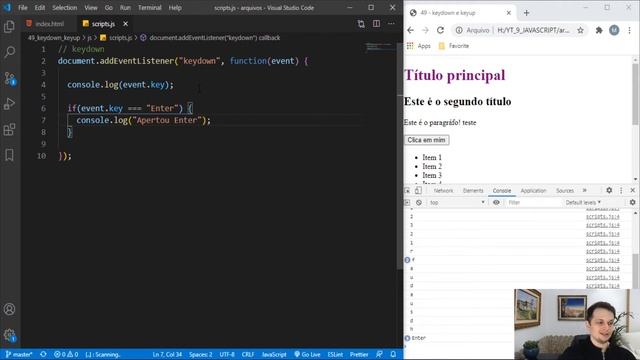Open a new Chrome tab
The image size is (640, 360).
click(526, 13)
